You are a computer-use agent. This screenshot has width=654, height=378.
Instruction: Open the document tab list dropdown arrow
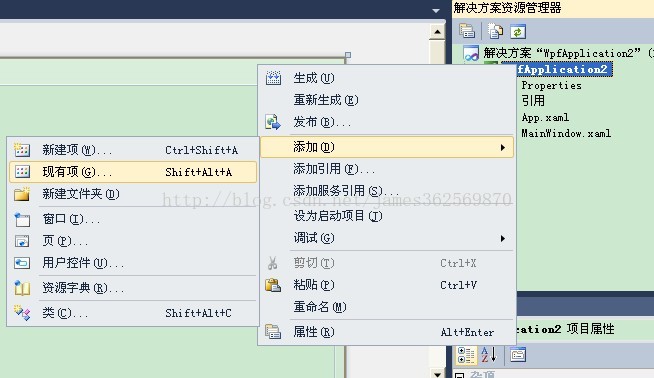coord(436,10)
